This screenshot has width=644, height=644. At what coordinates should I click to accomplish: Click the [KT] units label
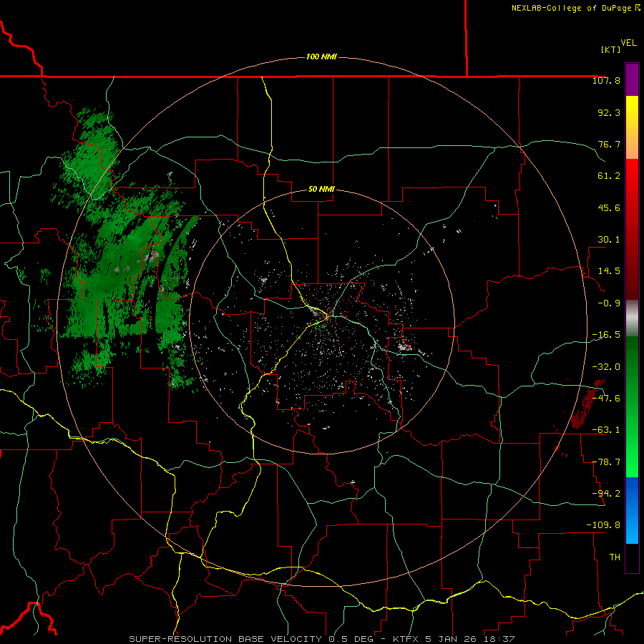click(x=610, y=49)
